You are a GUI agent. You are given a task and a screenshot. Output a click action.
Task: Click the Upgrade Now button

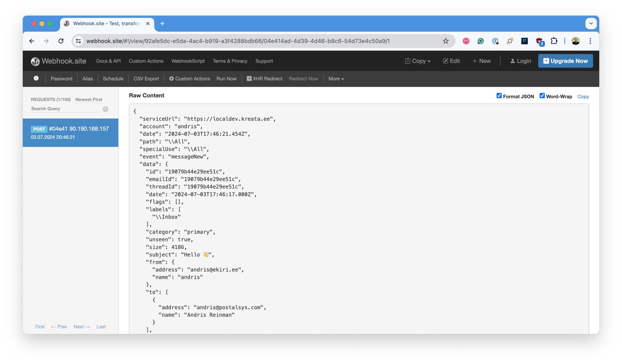pos(565,61)
